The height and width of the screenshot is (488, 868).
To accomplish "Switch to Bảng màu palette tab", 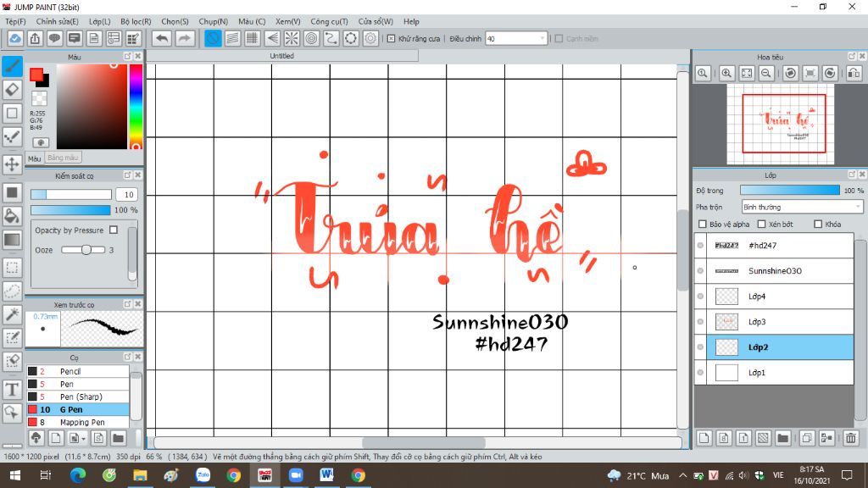I will point(63,158).
